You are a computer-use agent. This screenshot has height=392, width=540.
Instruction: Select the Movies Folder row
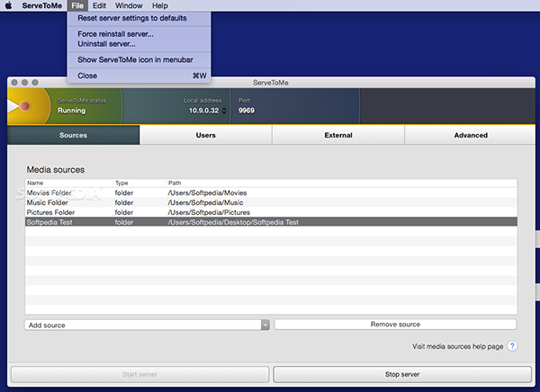[x=271, y=192]
